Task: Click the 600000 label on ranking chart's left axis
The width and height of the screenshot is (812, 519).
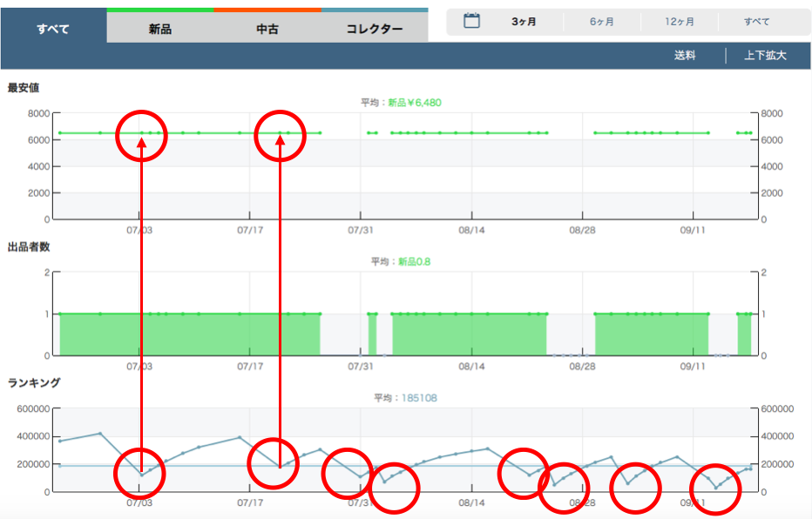Action: pos(34,408)
